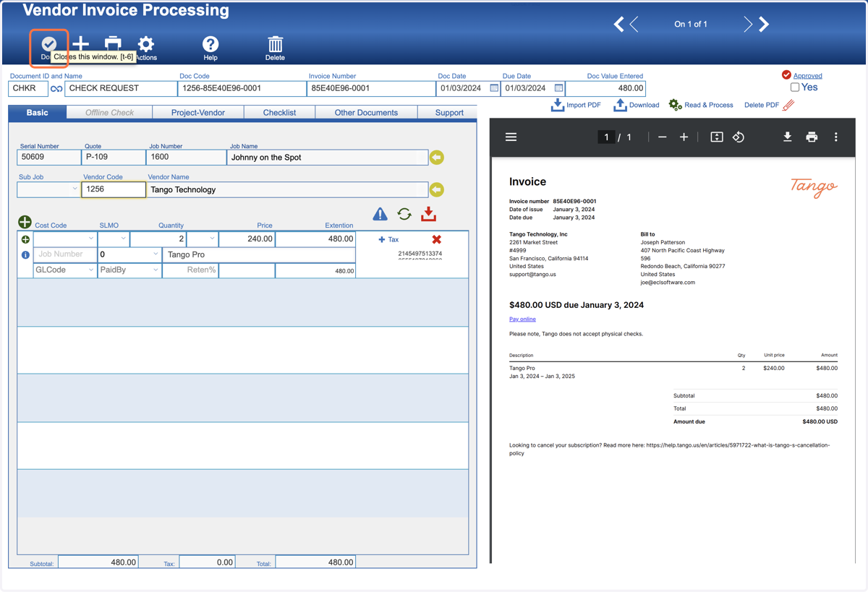Check the Approved Yes checkbox
The height and width of the screenshot is (592, 868).
click(795, 87)
